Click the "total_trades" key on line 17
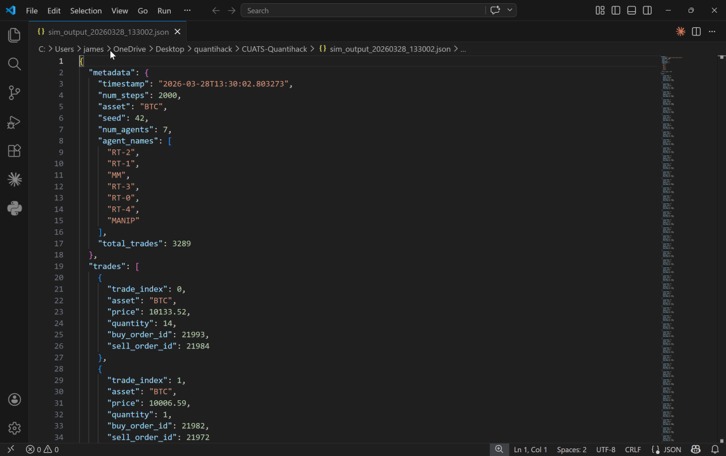Viewport: 726px width, 456px height. tap(131, 244)
